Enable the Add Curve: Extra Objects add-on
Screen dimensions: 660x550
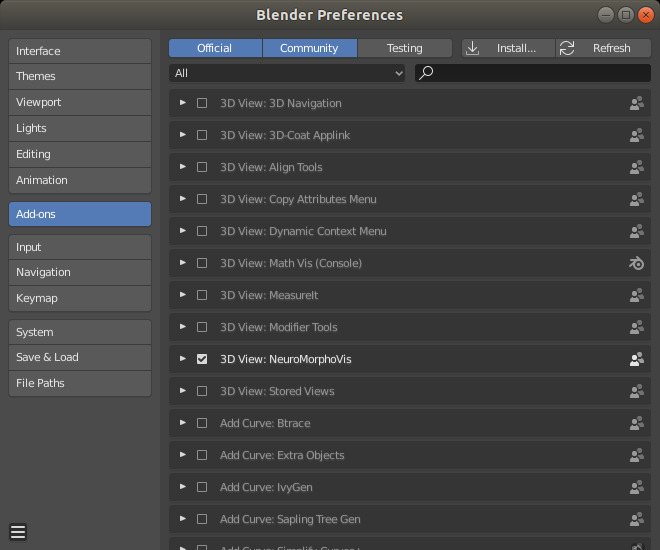[x=202, y=455]
